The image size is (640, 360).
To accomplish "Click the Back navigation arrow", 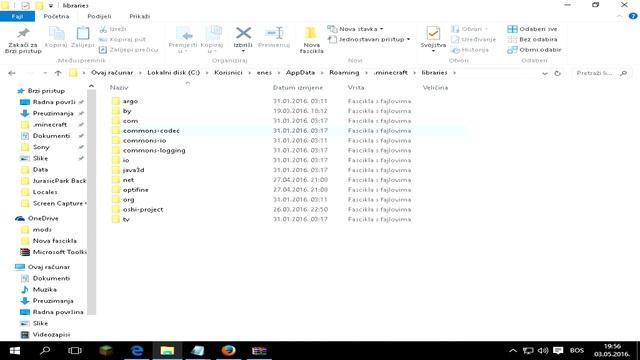I will click(x=11, y=73).
